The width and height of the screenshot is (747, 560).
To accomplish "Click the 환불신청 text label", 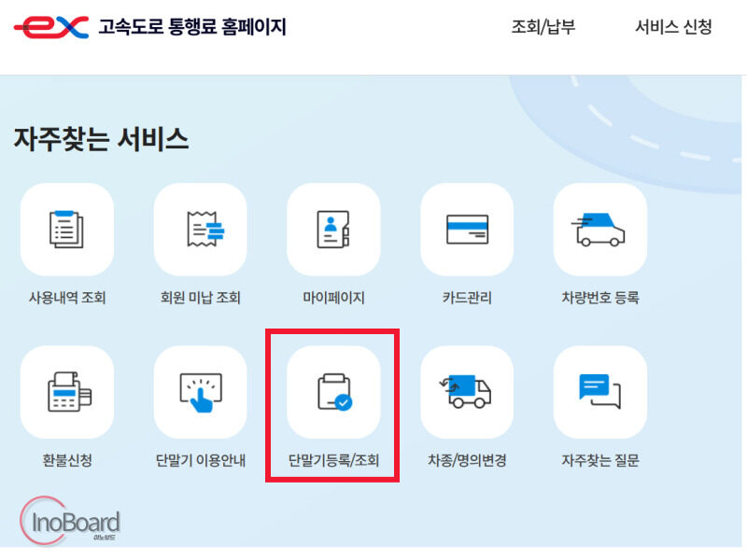I will click(67, 460).
